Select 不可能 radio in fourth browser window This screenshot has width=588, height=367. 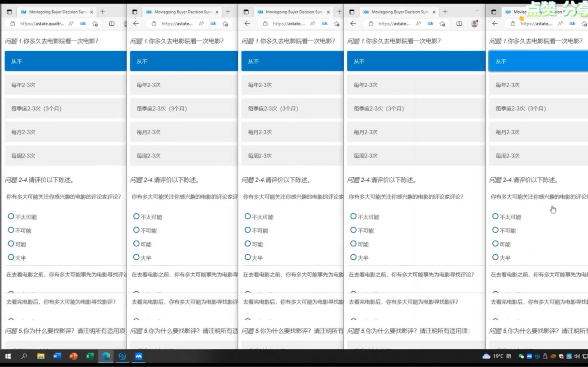pyautogui.click(x=353, y=230)
